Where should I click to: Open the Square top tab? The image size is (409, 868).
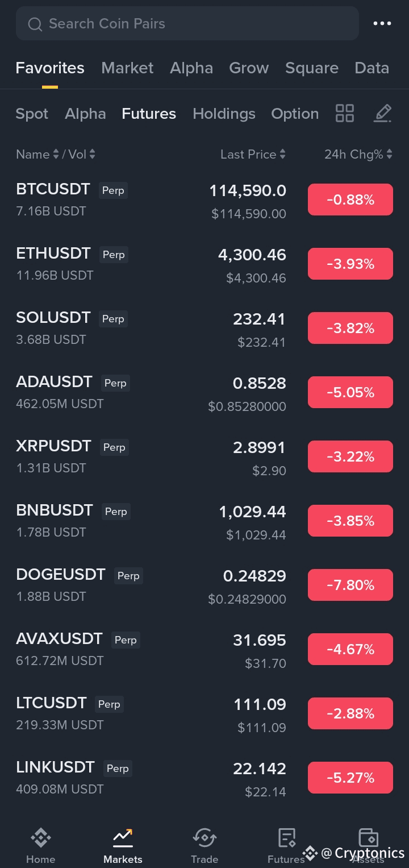click(x=311, y=68)
